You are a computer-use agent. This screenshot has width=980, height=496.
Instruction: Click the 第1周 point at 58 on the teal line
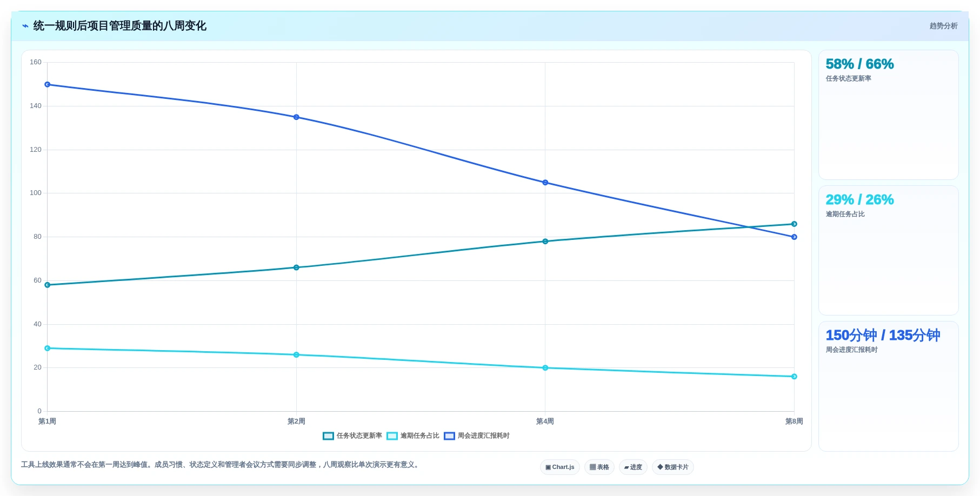pyautogui.click(x=48, y=285)
